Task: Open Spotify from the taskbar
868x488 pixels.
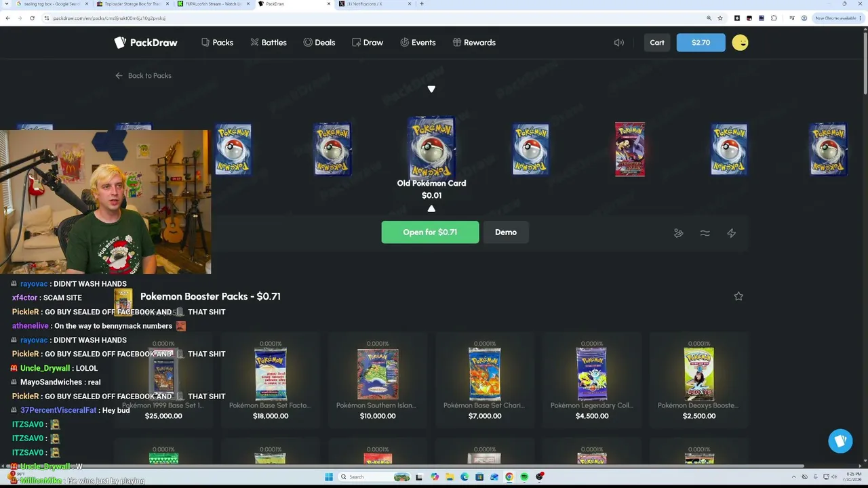Action: 524,477
